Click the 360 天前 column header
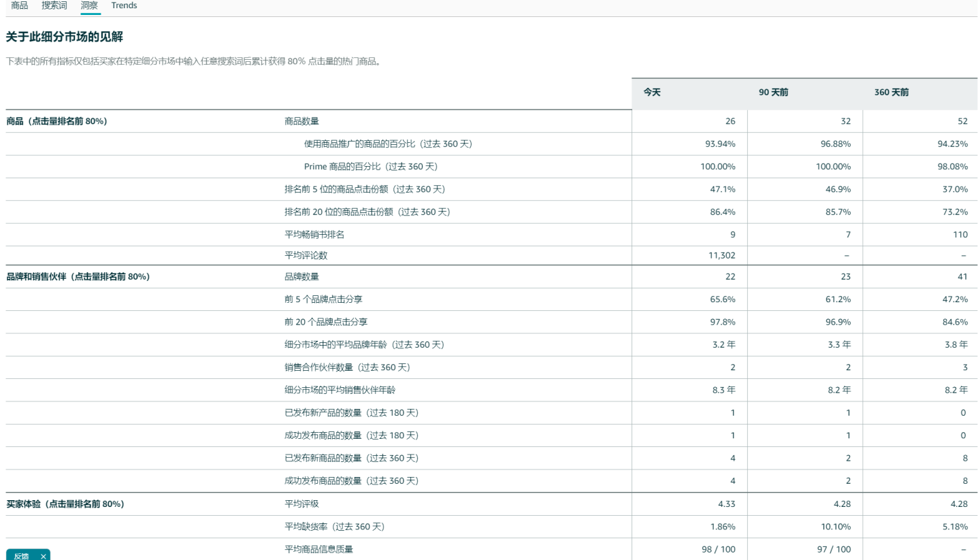Viewport: 980px width, 560px height. [x=892, y=92]
